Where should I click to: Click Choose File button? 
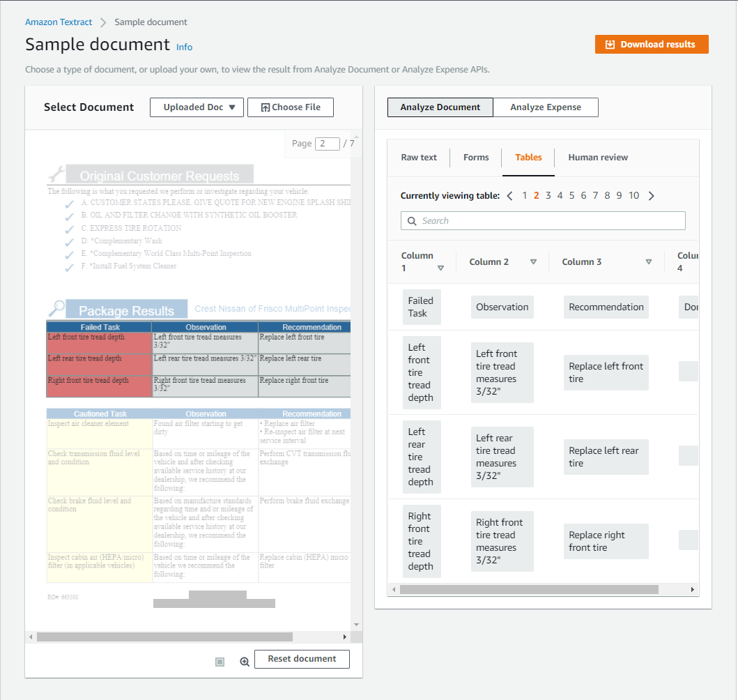(291, 107)
